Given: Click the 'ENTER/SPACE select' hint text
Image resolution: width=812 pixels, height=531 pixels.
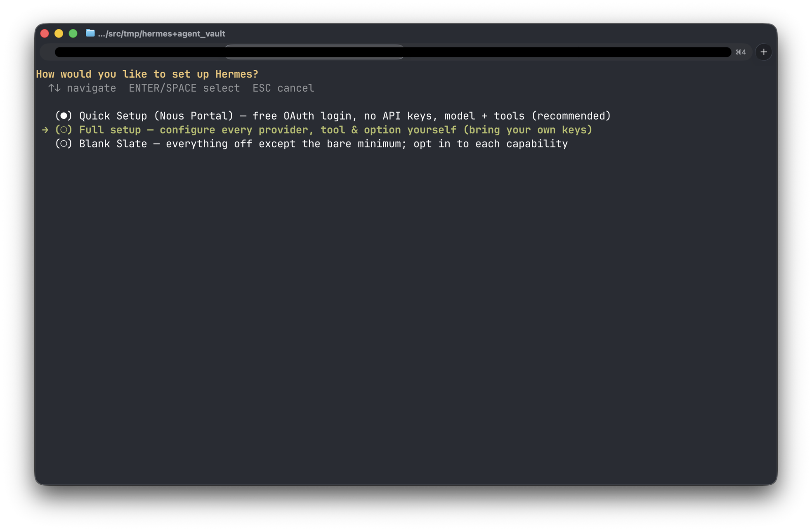Looking at the screenshot, I should coord(184,88).
